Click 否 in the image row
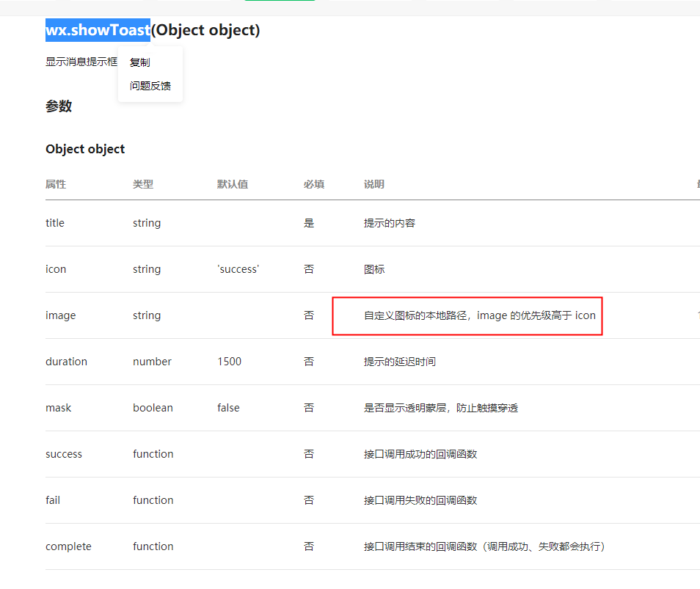 point(309,315)
